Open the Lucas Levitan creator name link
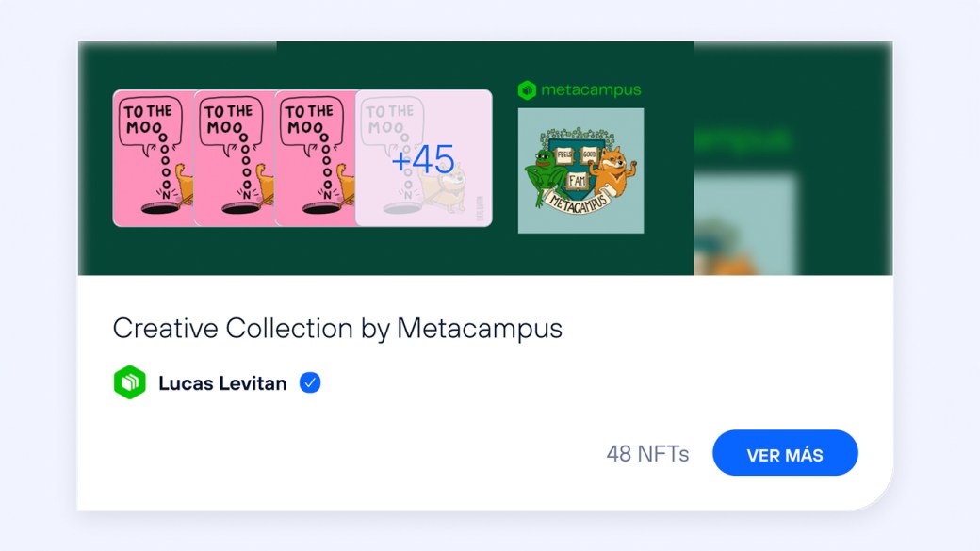980x551 pixels. (222, 383)
